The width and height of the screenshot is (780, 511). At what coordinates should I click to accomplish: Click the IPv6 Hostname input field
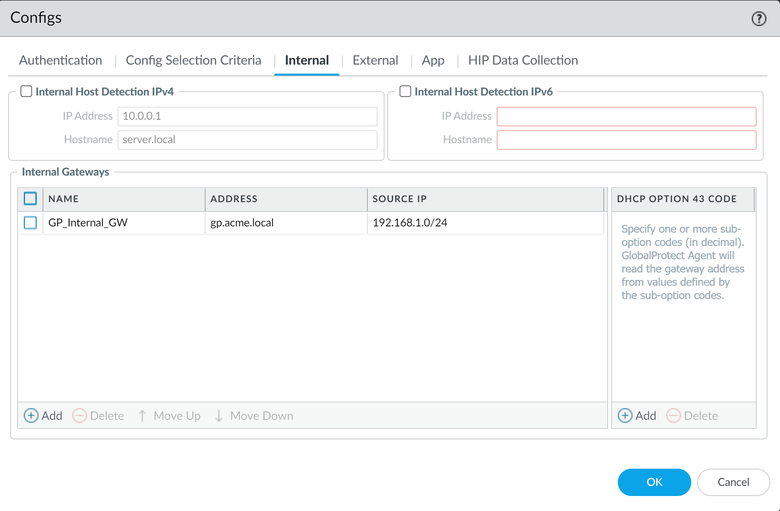(x=626, y=140)
